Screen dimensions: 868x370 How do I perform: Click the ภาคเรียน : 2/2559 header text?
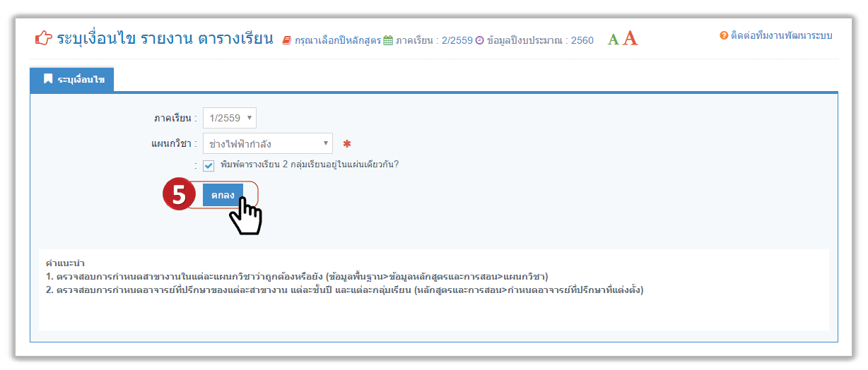pyautogui.click(x=434, y=41)
